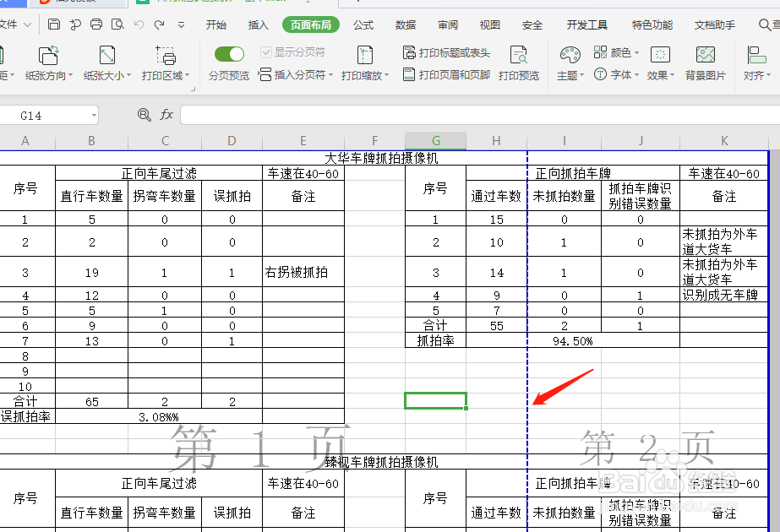Screen dimensions: 780x532
Task: Open the 字体 theme fonts dropdown
Action: click(616, 74)
